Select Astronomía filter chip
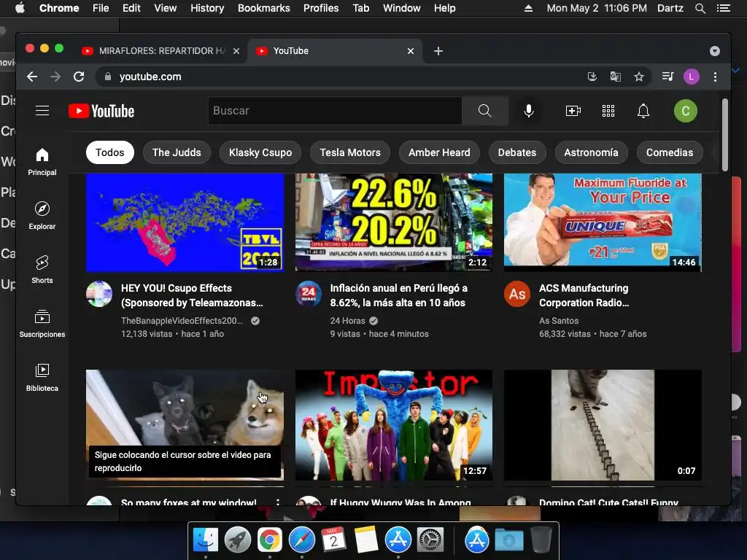This screenshot has height=560, width=747. 591,152
